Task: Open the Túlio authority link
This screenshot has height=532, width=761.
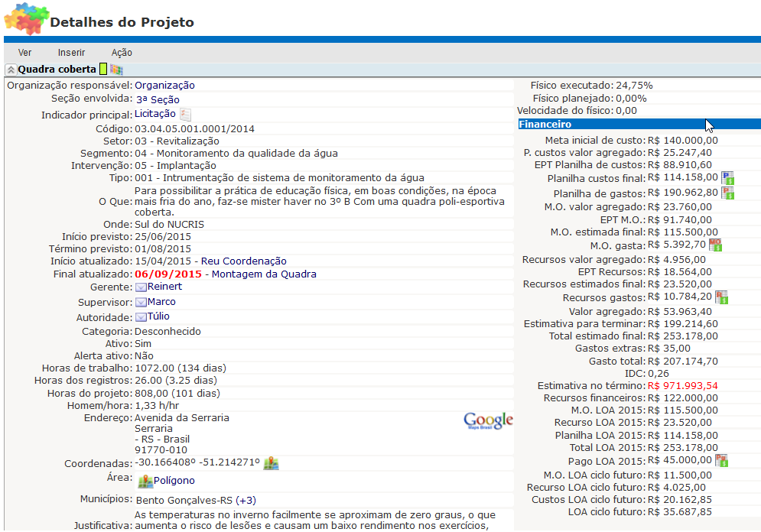Action: (159, 316)
